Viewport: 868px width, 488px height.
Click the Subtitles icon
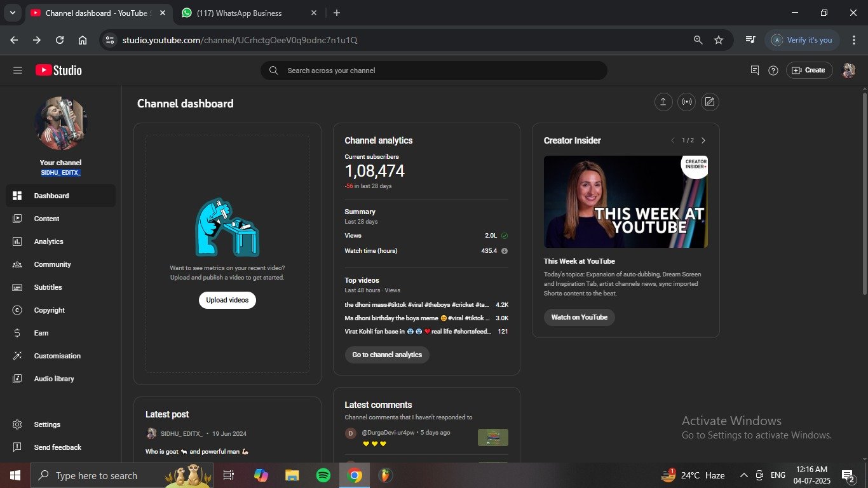pos(17,287)
